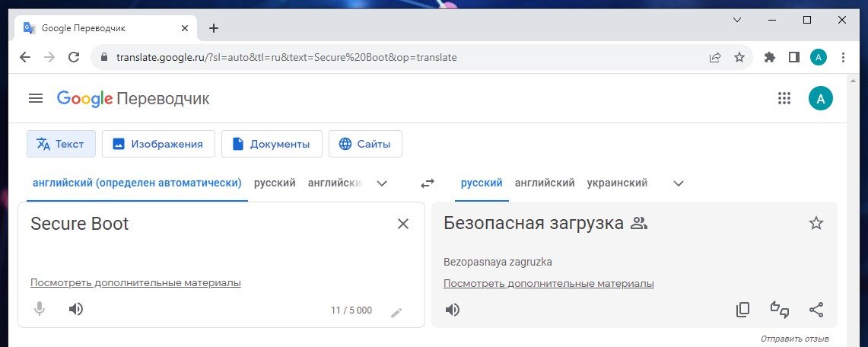868x347 pixels.
Task: Switch to Сайты translation mode
Action: (x=365, y=144)
